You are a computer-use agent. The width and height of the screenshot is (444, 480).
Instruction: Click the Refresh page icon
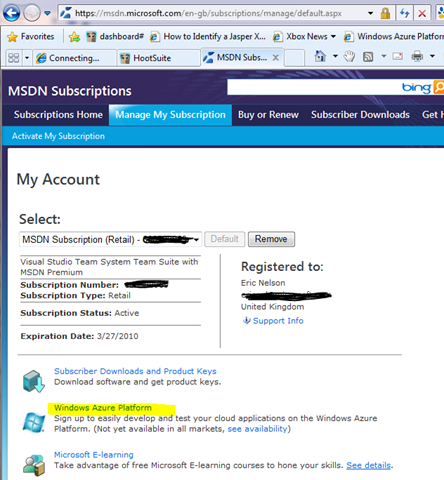click(404, 13)
